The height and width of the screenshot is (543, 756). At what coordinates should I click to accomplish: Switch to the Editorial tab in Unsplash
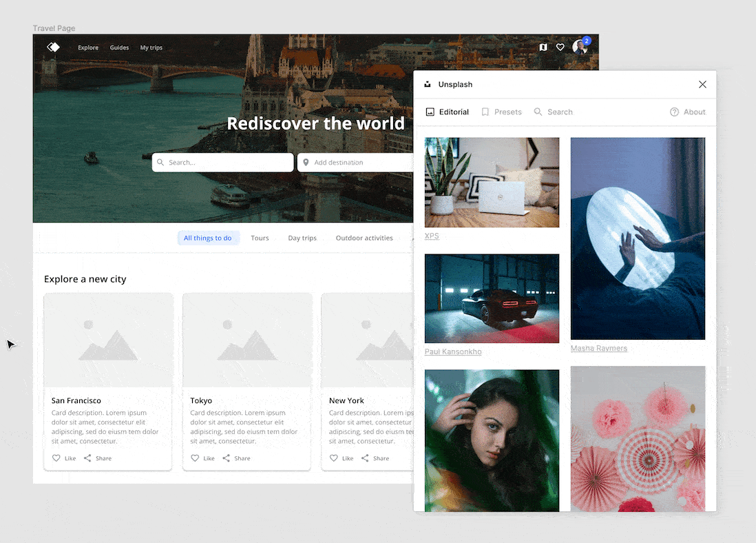(x=447, y=112)
